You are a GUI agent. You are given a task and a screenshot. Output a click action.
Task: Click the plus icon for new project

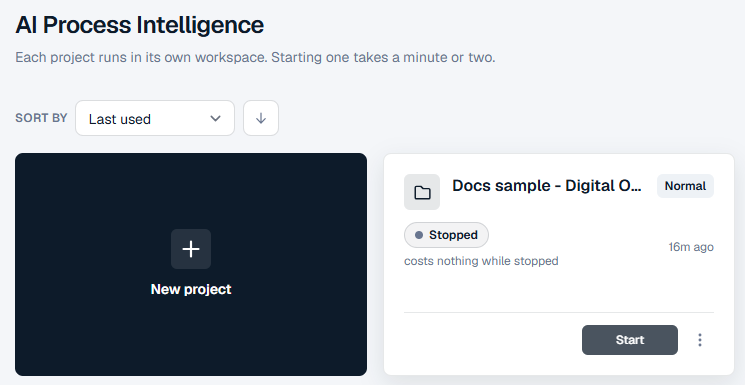coord(191,249)
